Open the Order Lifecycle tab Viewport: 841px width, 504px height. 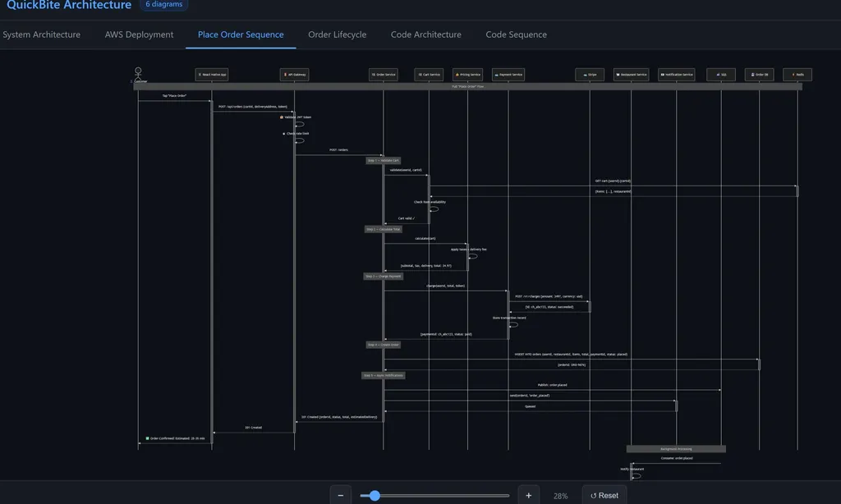pyautogui.click(x=338, y=34)
